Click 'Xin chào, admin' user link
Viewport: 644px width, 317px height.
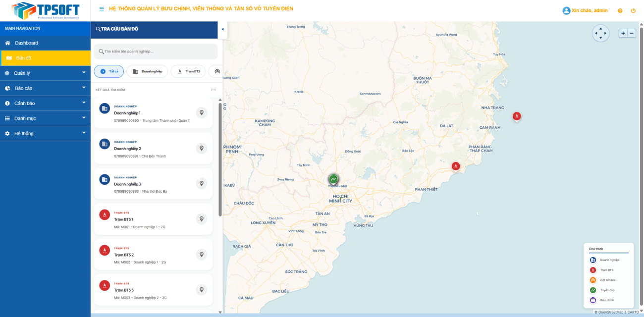tap(585, 10)
